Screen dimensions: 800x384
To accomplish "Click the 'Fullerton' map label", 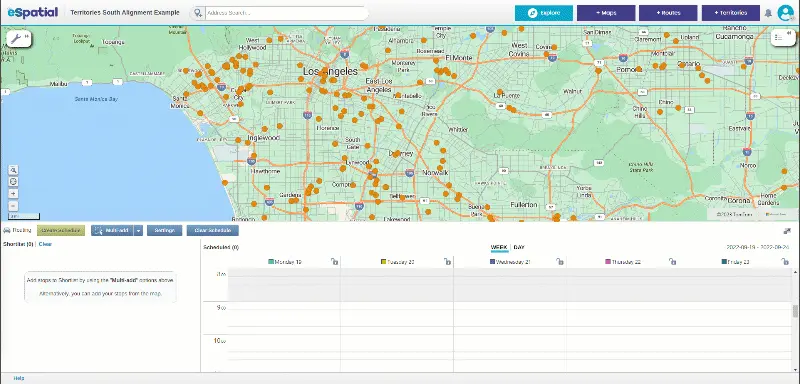I will [524, 204].
